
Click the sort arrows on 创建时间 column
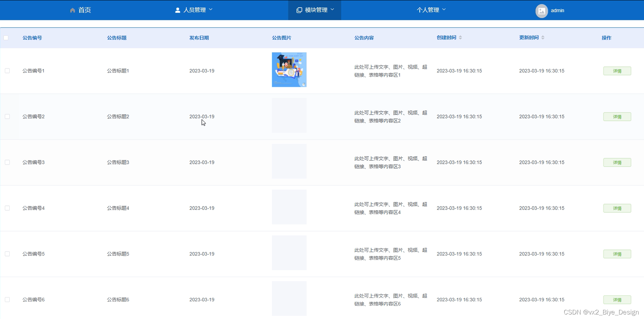tap(460, 37)
